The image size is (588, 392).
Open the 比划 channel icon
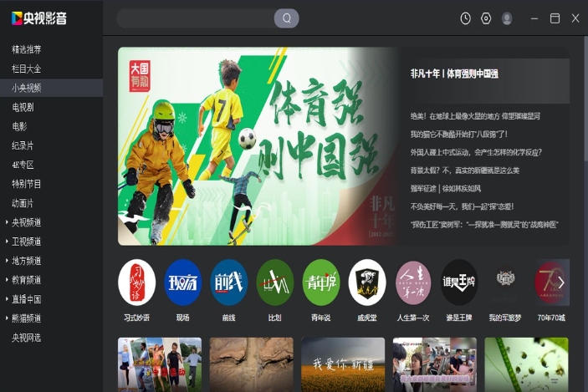coord(275,283)
